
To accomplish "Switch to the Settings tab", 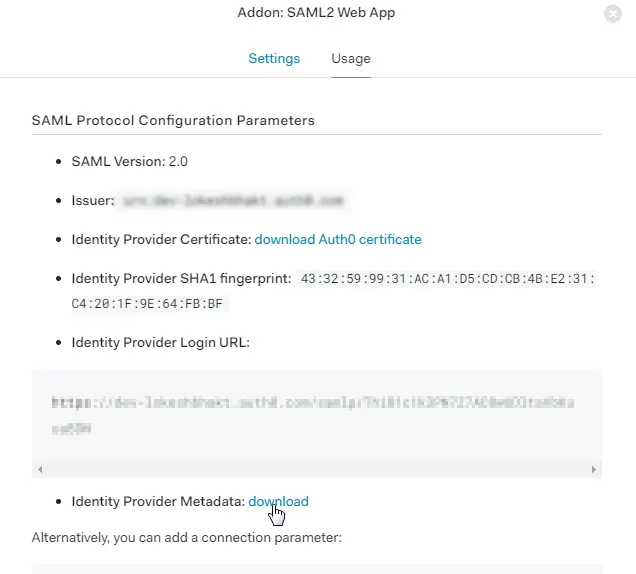I will coord(274,58).
